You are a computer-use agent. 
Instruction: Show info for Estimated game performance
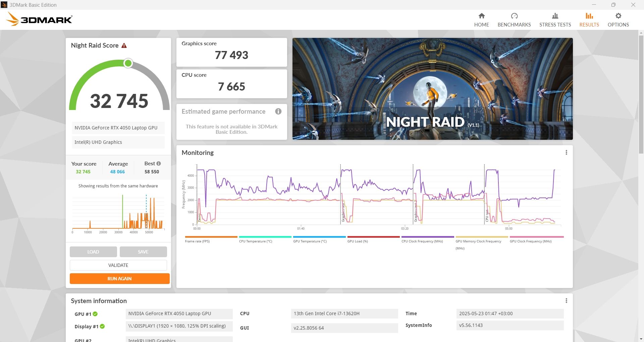coord(278,111)
